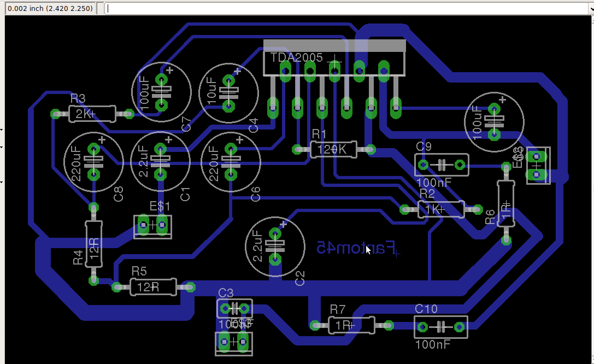The height and width of the screenshot is (364, 594).
Task: Select the R7 1R resistor body
Action: click(x=351, y=325)
